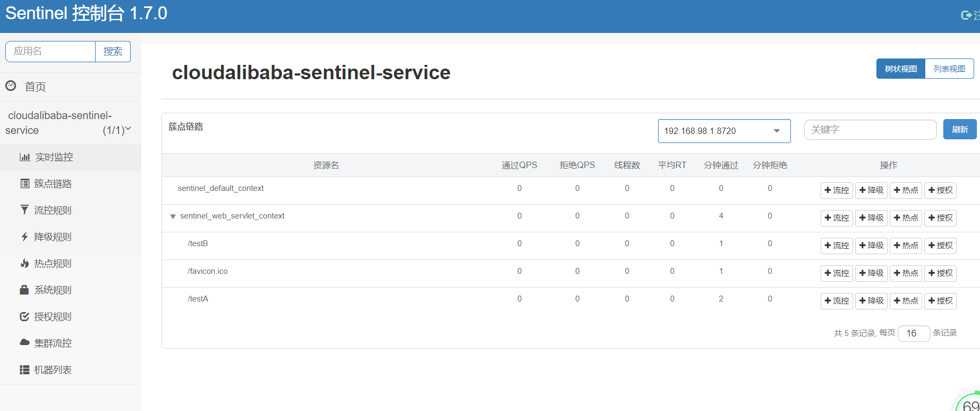Select the sentinel_default_context resource name
The width and height of the screenshot is (980, 411).
(220, 188)
